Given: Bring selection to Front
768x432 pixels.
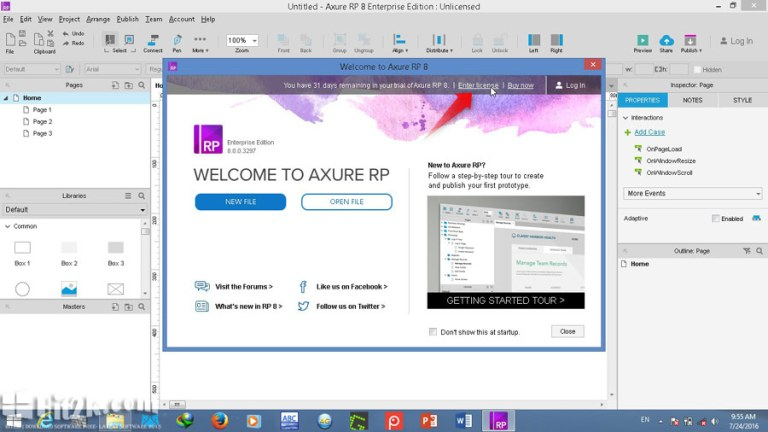Looking at the screenshot, I should click(x=283, y=43).
